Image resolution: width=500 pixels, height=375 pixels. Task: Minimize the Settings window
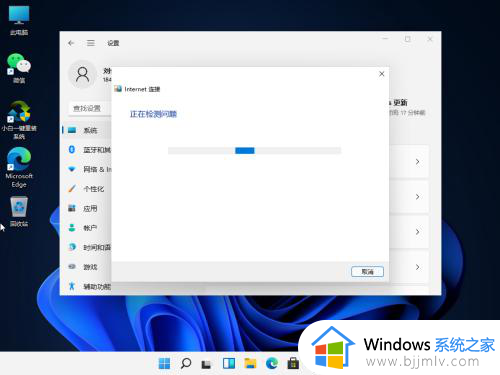pyautogui.click(x=385, y=39)
